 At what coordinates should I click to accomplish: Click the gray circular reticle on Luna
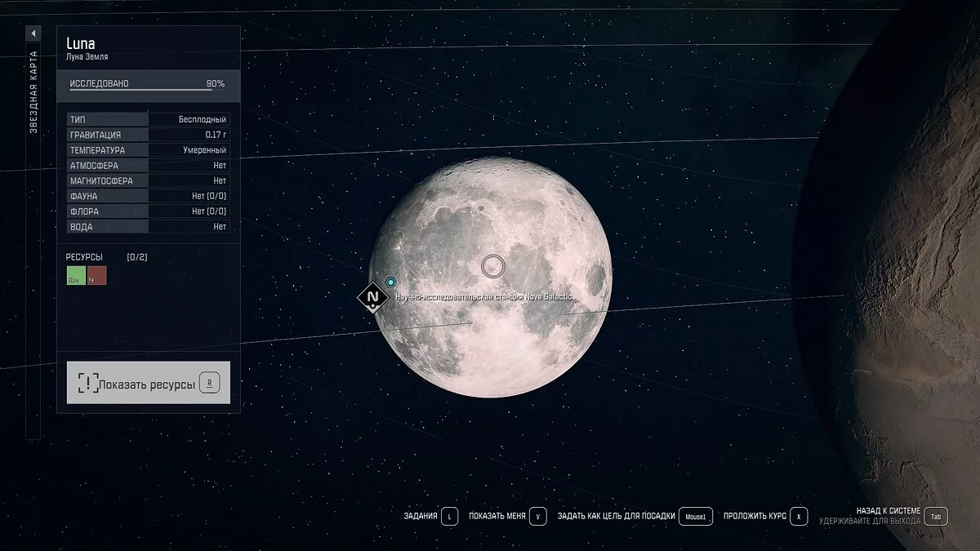492,266
